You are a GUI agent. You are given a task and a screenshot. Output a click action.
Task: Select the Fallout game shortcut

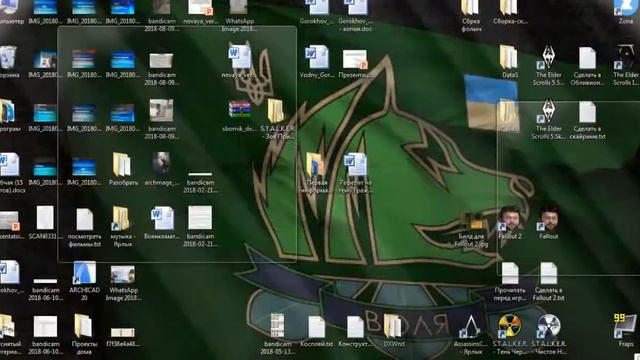pos(548,223)
